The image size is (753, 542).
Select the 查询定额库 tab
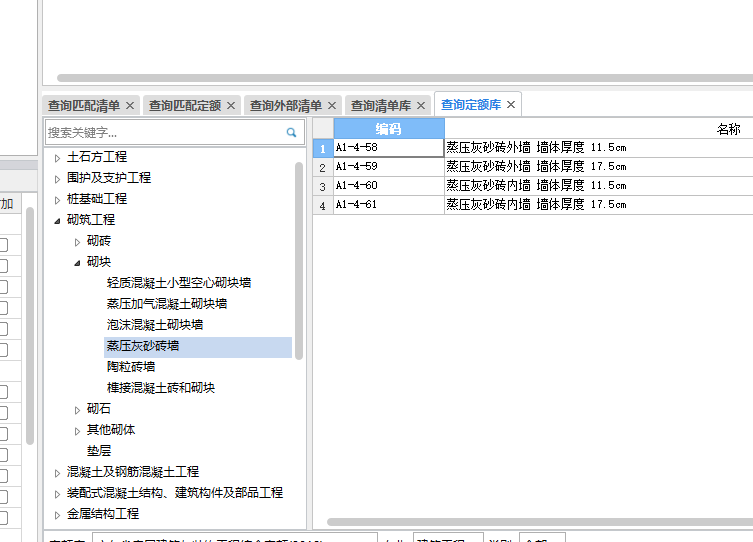coord(471,104)
